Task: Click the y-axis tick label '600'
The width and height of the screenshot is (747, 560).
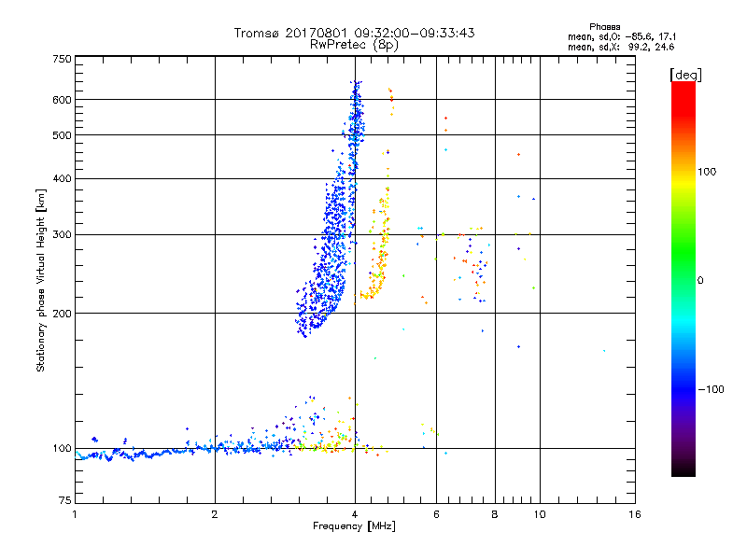Action: (63, 100)
